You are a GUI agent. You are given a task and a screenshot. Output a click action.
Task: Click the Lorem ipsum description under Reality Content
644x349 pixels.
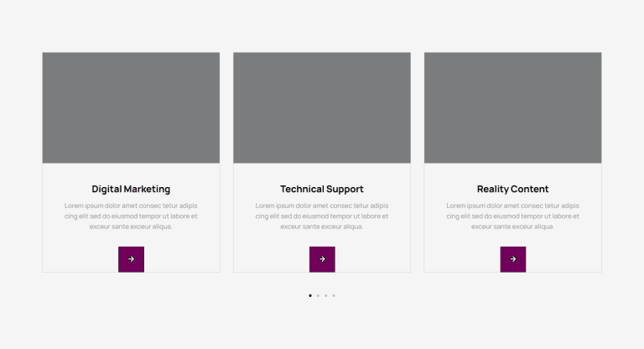click(513, 216)
